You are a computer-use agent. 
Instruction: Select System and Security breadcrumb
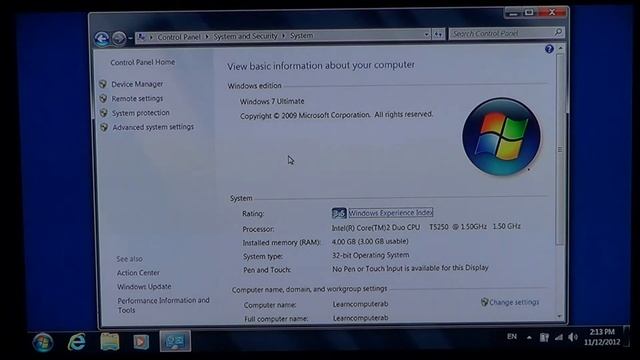tap(245, 36)
